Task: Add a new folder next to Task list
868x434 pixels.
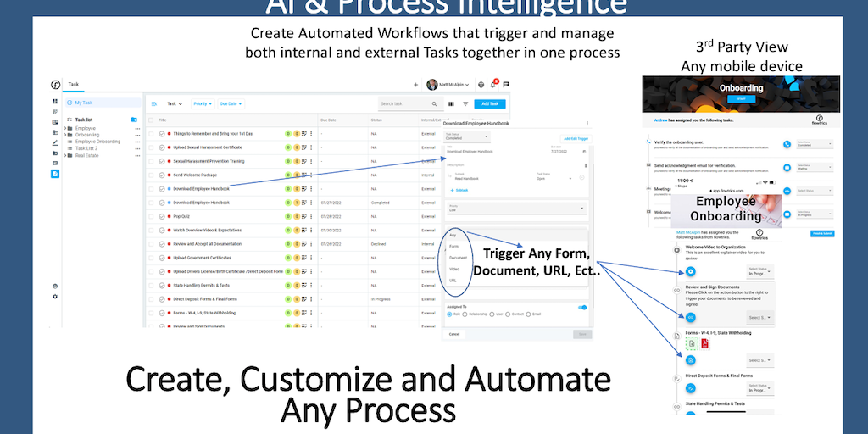Action: coord(134,120)
